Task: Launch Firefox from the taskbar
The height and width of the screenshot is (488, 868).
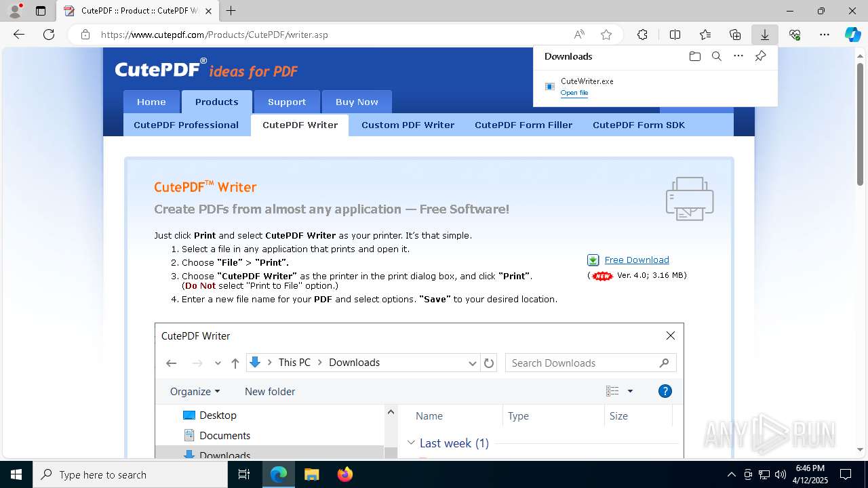Action: 344,474
